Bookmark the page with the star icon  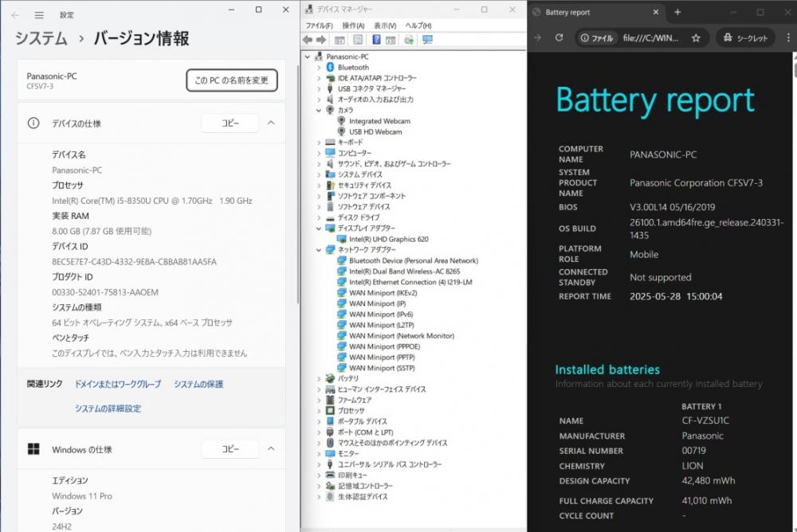pos(696,37)
